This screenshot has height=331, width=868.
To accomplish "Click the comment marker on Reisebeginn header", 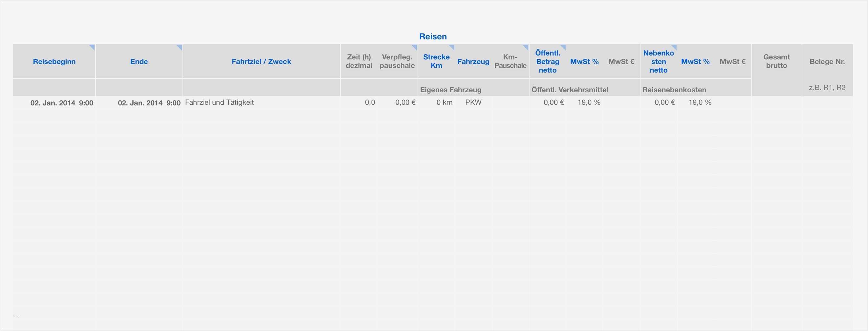I will click(x=92, y=47).
